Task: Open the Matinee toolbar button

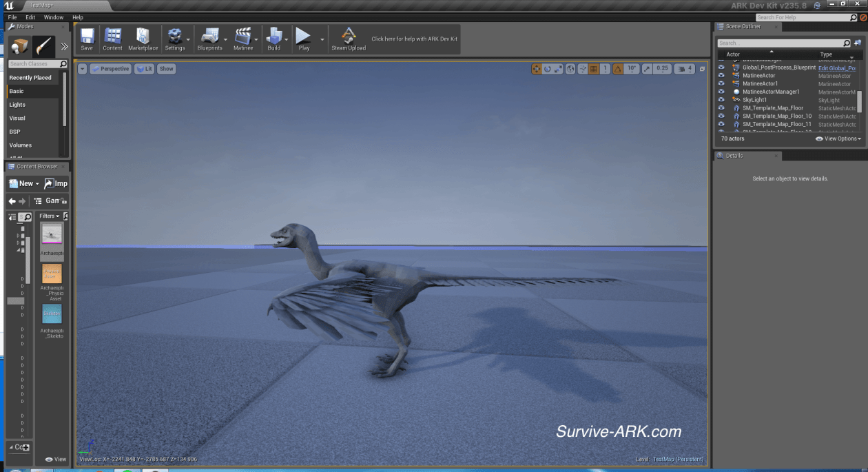Action: [x=242, y=39]
